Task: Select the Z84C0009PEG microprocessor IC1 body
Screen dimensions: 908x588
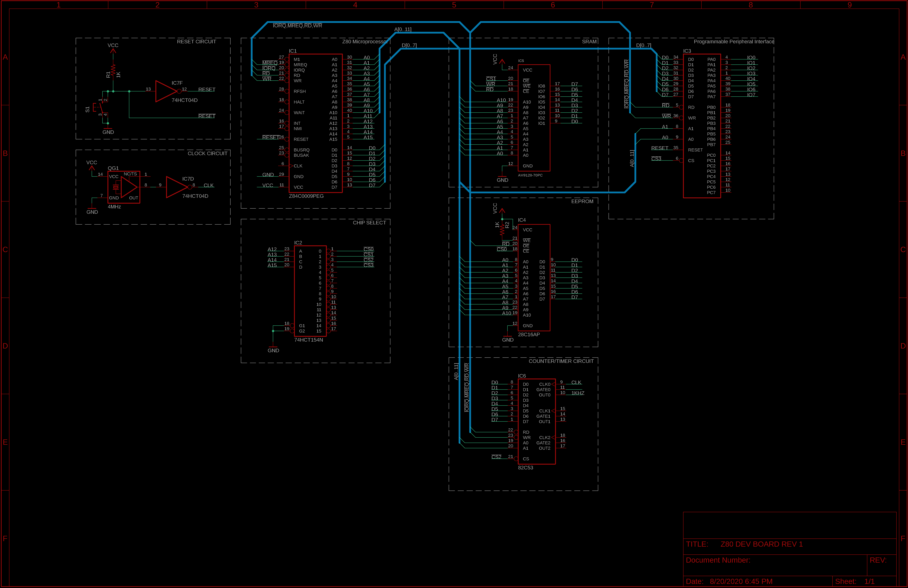Action: (x=315, y=123)
